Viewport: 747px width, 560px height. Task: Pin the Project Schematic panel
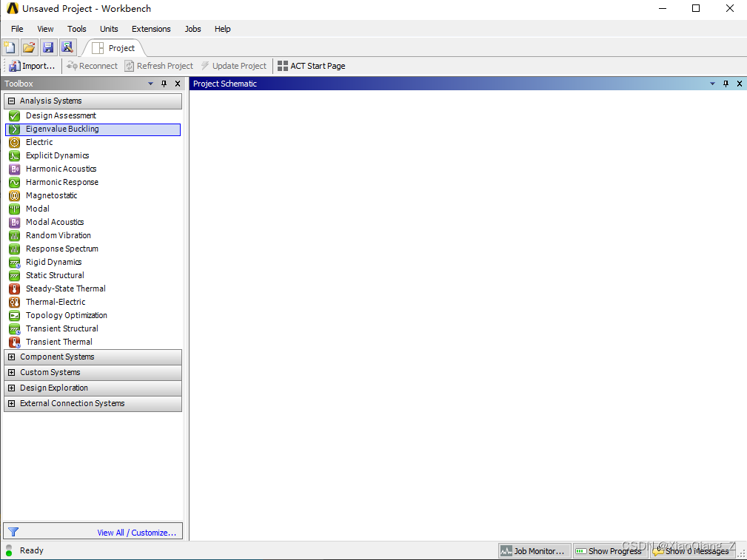pos(726,84)
